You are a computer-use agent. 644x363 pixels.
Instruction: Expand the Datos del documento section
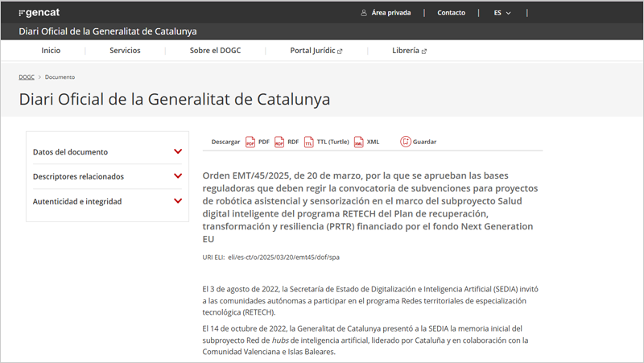[x=178, y=151]
